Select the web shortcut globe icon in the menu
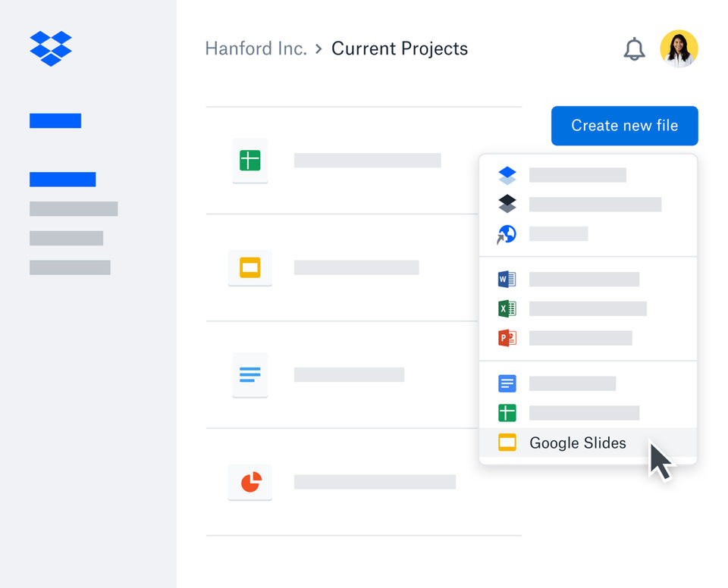728x588 pixels. 507,234
